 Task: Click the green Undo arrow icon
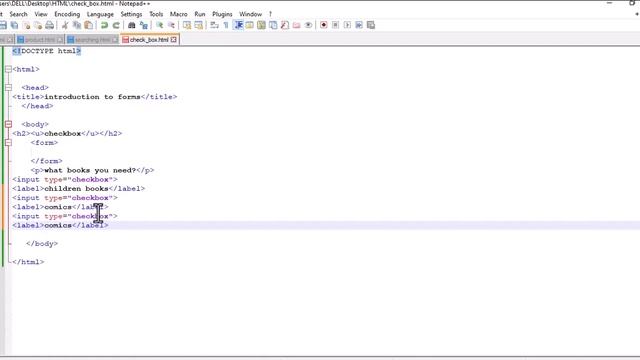104,25
